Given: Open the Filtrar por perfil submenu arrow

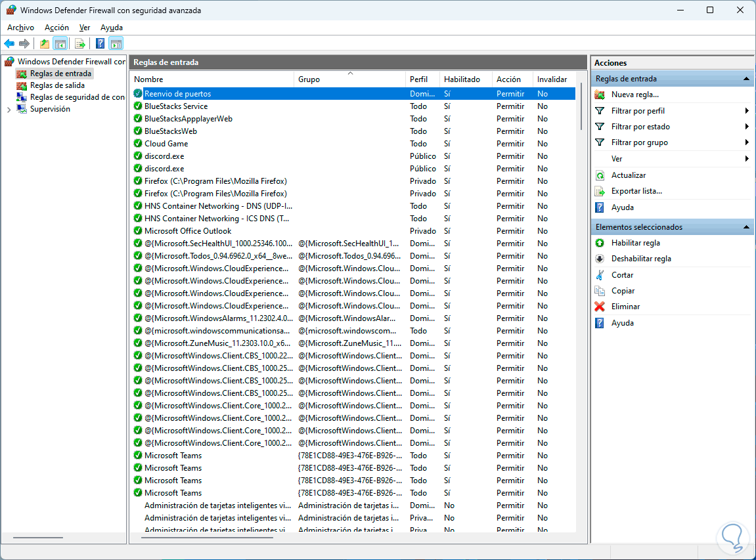Looking at the screenshot, I should 746,111.
